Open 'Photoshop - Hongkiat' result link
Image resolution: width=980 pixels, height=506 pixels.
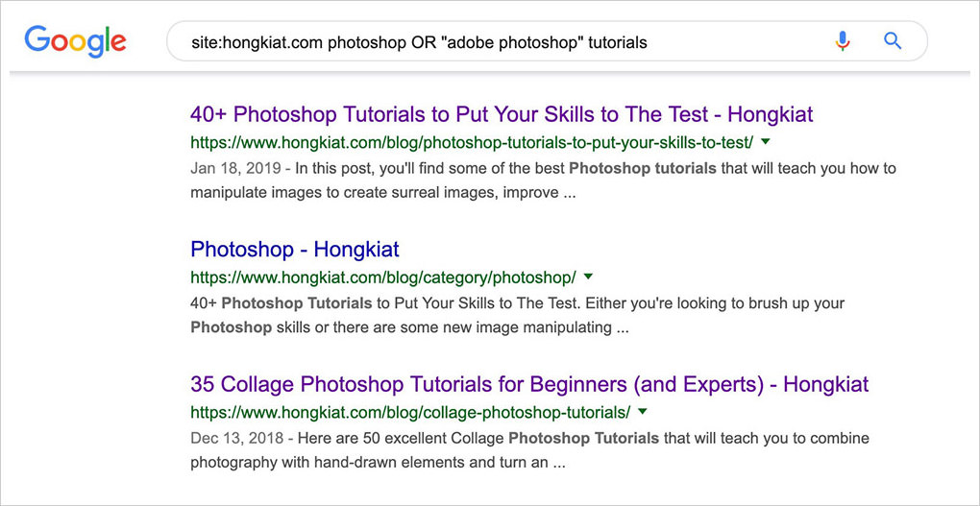tap(294, 250)
